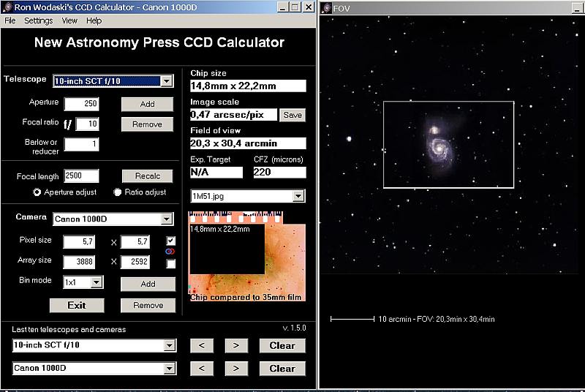Click the Focal length input field

coord(81,176)
